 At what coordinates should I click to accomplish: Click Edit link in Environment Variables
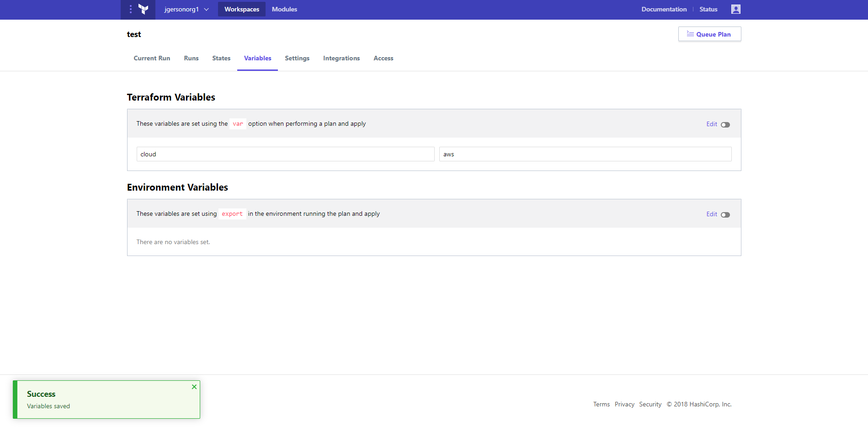[712, 214]
